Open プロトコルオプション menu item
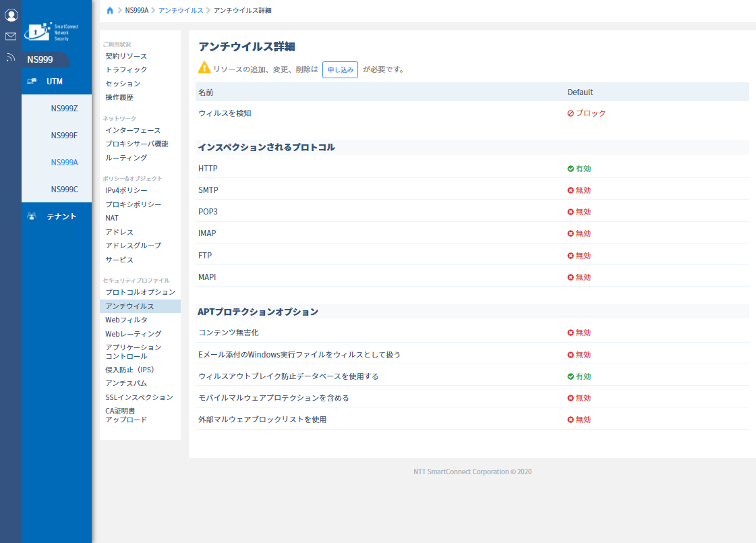The width and height of the screenshot is (756, 543). [x=140, y=292]
